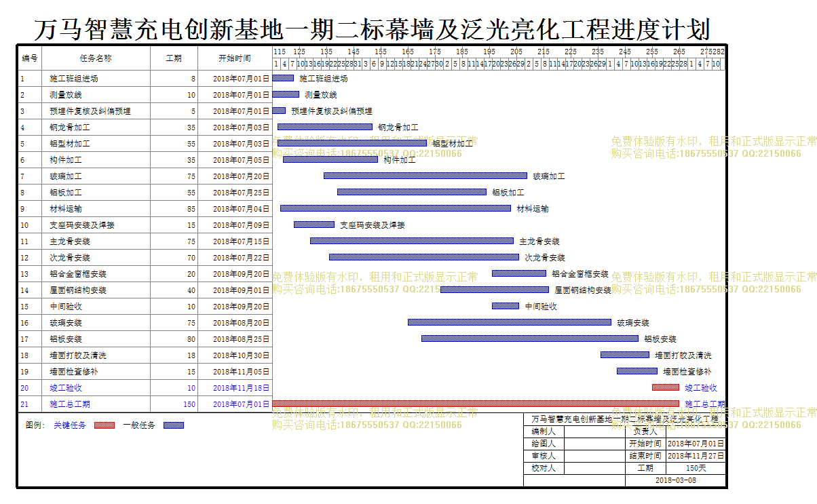The height and width of the screenshot is (504, 817).
Task: Click the 图例 legend label
Action: [35, 425]
